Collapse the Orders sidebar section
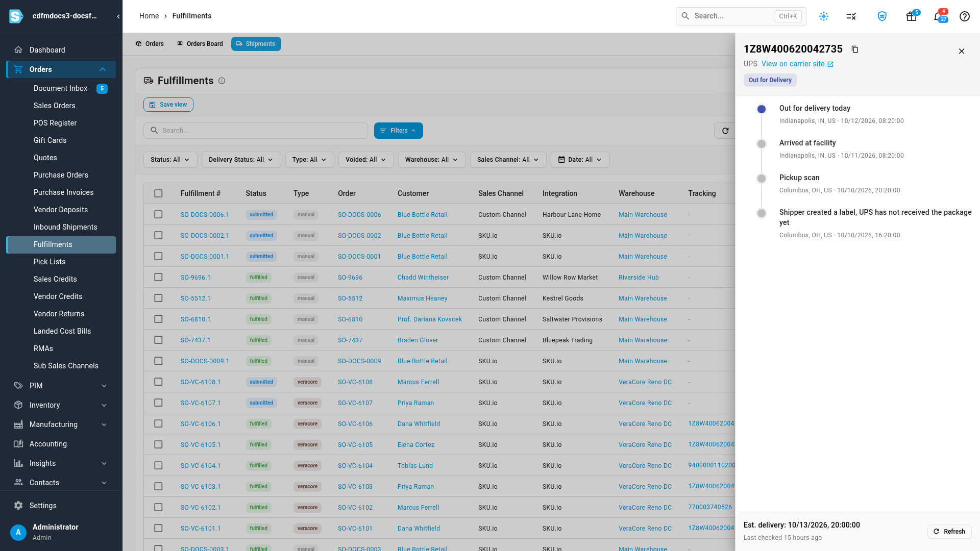The height and width of the screenshot is (551, 980). (61, 69)
